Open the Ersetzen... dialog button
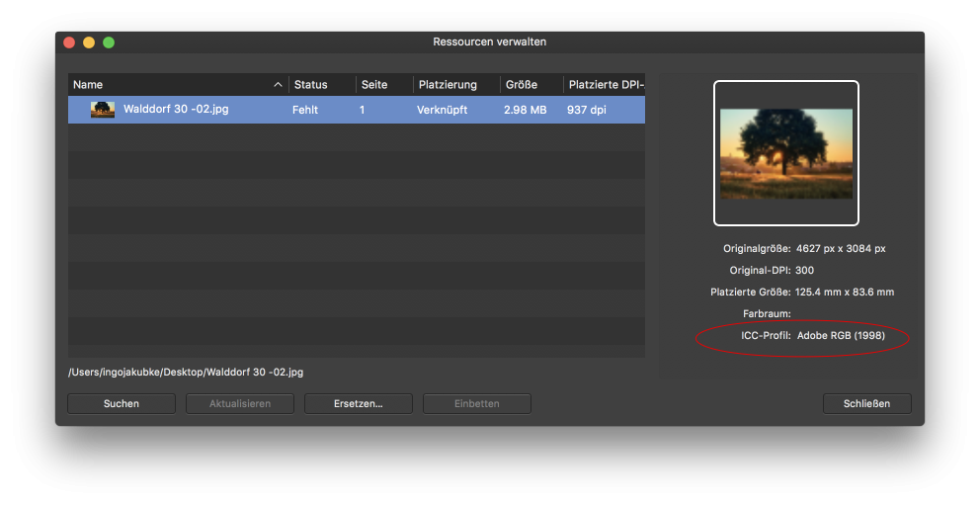The image size is (980, 505). [x=359, y=404]
